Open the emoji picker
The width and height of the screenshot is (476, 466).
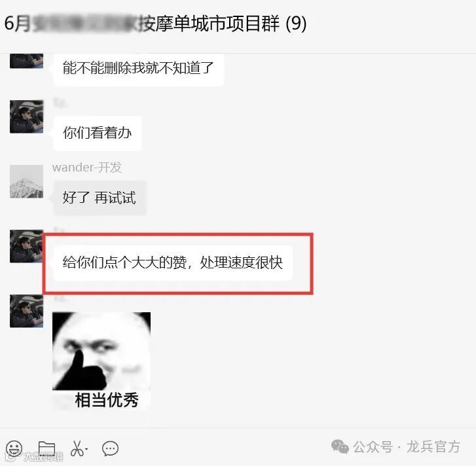(14, 448)
